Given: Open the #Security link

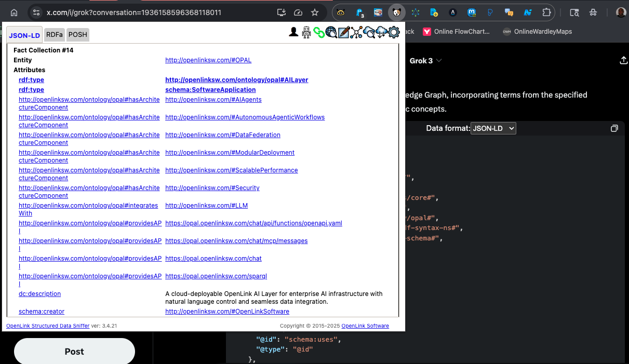Looking at the screenshot, I should 212,188.
